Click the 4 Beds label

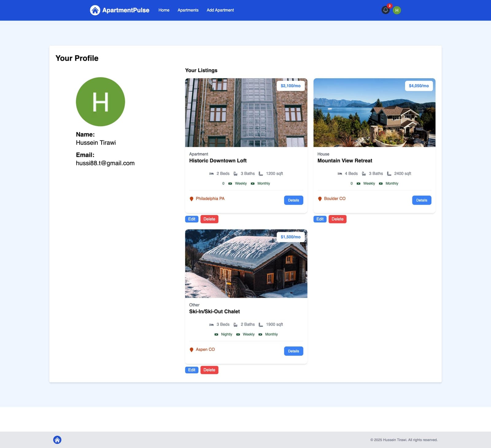pyautogui.click(x=351, y=174)
